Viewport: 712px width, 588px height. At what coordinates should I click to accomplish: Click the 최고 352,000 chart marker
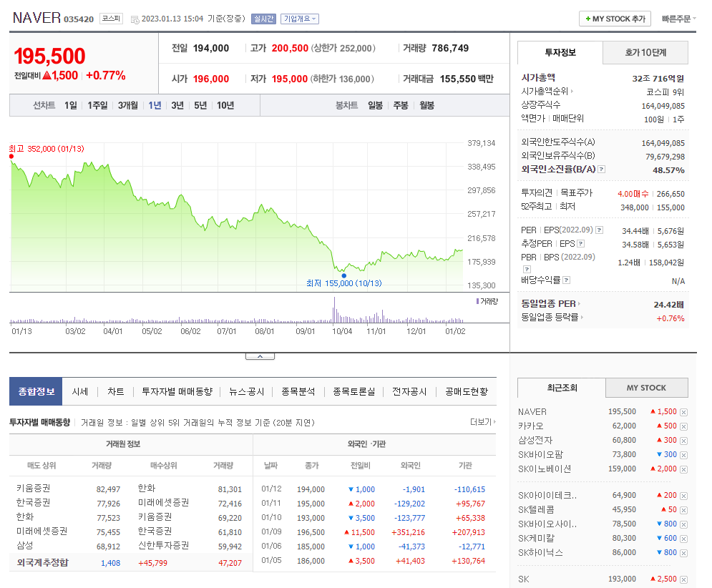[11, 156]
